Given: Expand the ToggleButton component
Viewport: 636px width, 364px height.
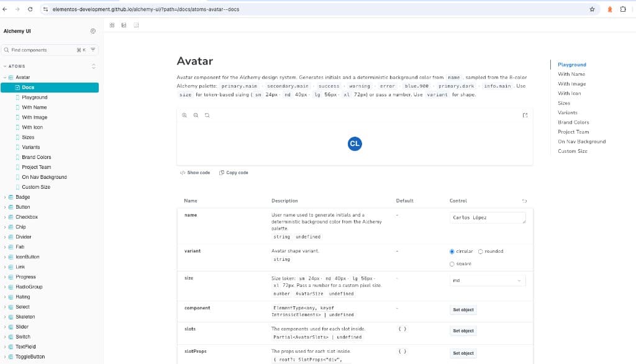Looking at the screenshot, I should pos(30,357).
